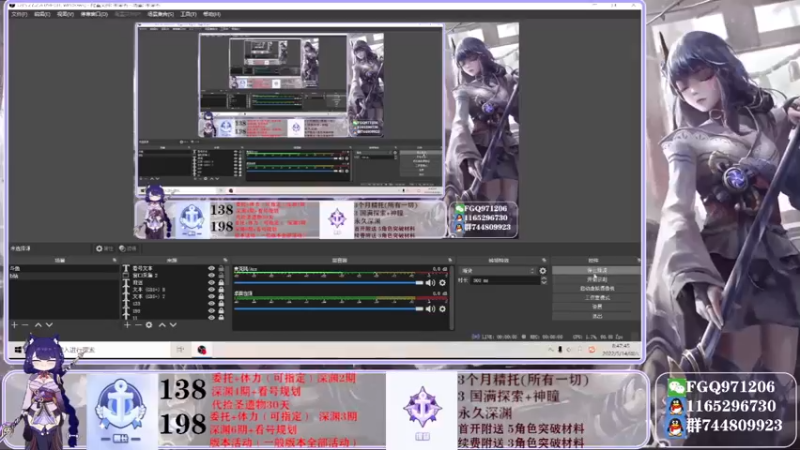Toggle lock on 窗口采集 2 source
Image resolution: width=800 pixels, height=450 pixels.
[x=221, y=276]
